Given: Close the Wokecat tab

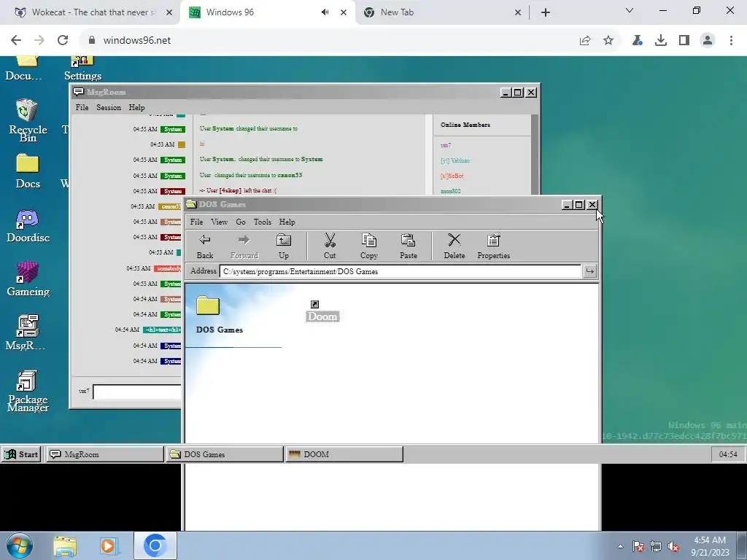Looking at the screenshot, I should 169,12.
